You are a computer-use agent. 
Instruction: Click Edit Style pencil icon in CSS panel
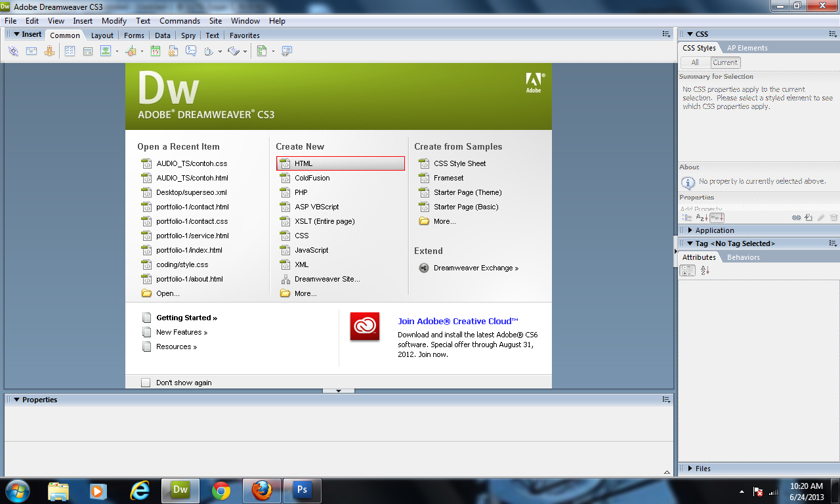(x=821, y=218)
